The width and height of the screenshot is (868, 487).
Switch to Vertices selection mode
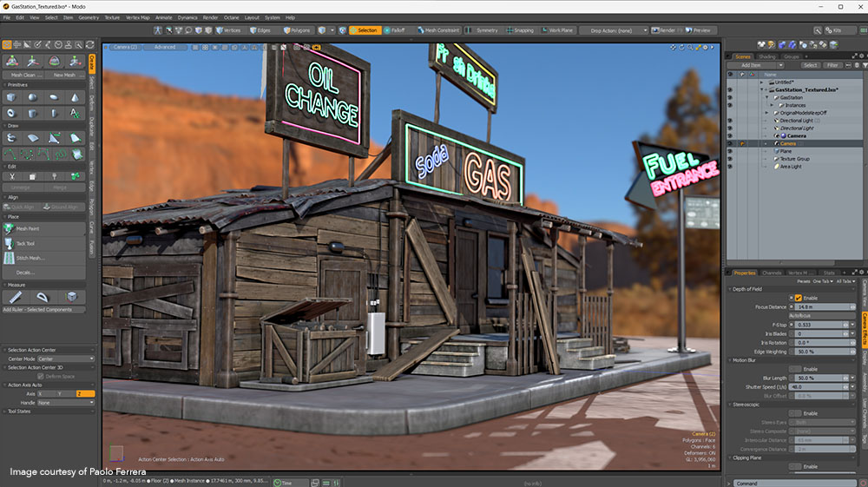[x=229, y=30]
